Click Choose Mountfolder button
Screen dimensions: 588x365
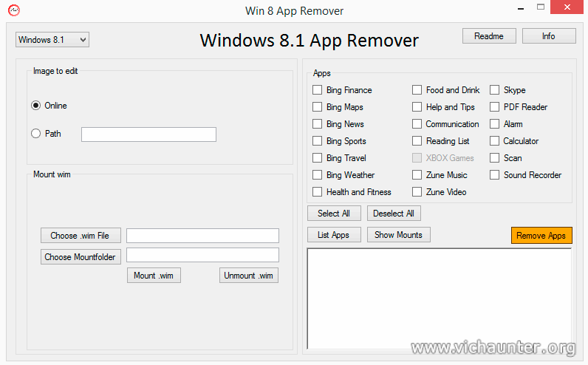coord(81,257)
